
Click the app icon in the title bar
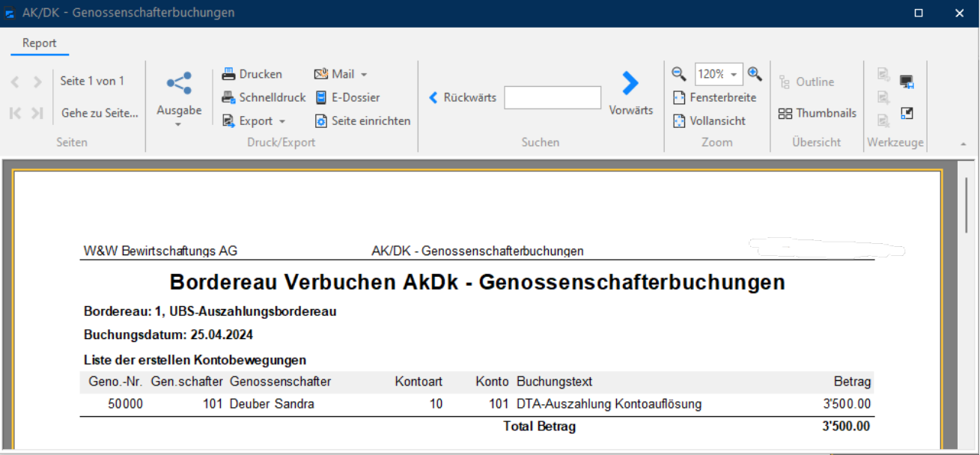(x=10, y=13)
